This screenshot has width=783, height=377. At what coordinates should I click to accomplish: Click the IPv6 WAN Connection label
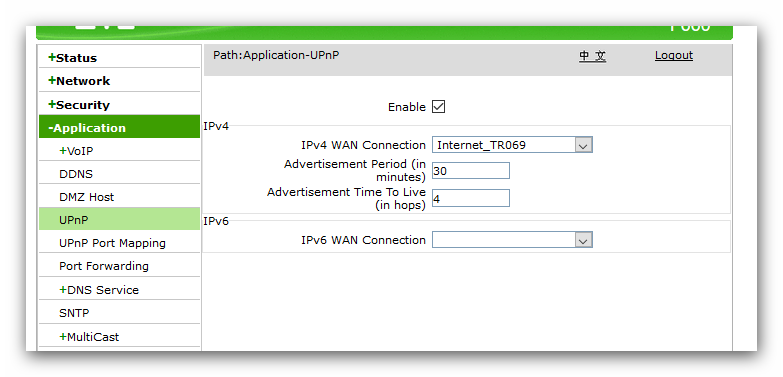363,240
